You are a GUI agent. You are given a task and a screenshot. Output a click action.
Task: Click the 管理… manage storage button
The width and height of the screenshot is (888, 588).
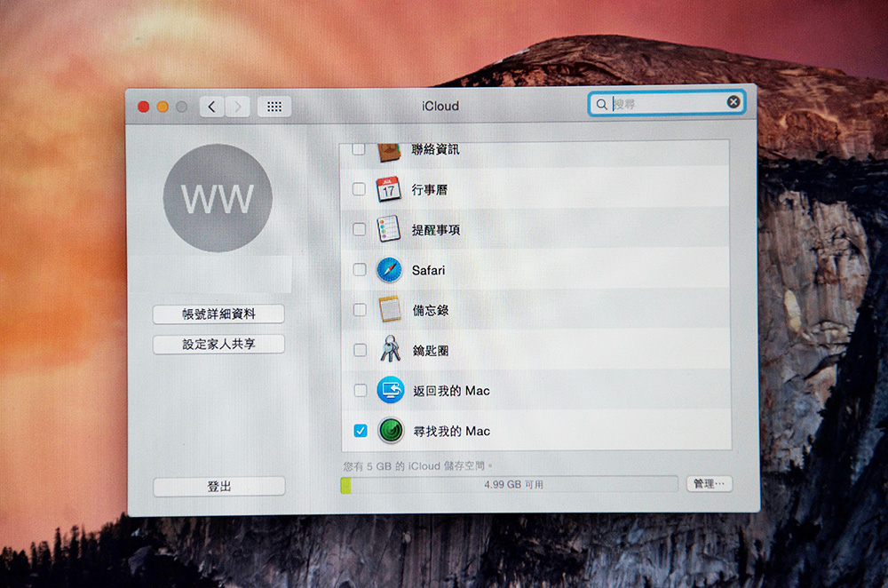click(710, 484)
